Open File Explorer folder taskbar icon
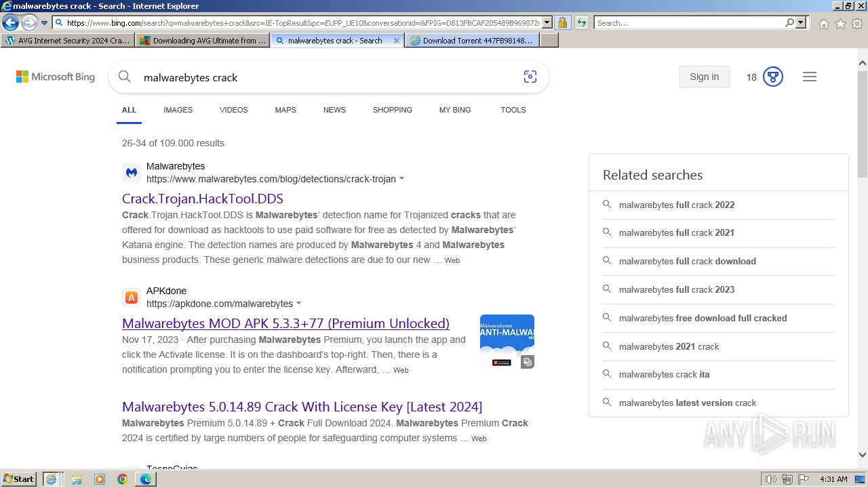The width and height of the screenshot is (868, 488). pos(77,479)
